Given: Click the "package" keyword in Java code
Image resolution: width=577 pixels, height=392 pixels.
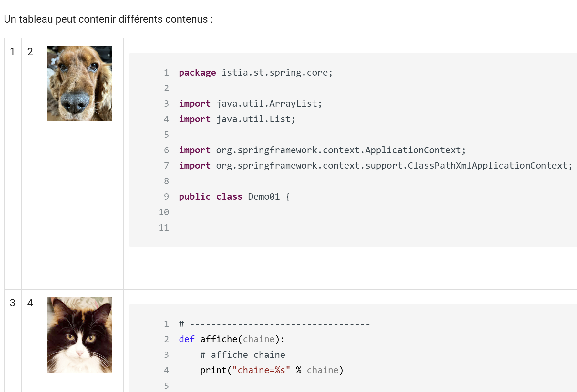Looking at the screenshot, I should click(197, 73).
